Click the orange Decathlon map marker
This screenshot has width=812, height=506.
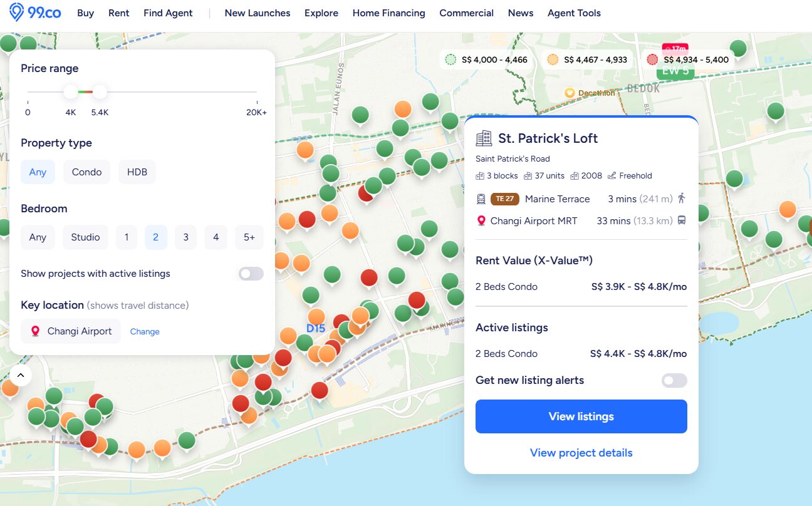[570, 93]
